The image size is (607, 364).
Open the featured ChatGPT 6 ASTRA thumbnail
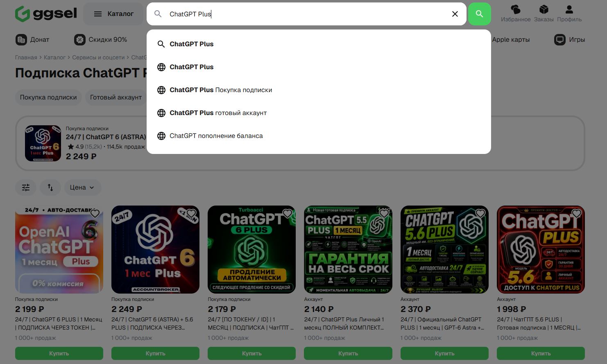pyautogui.click(x=43, y=143)
